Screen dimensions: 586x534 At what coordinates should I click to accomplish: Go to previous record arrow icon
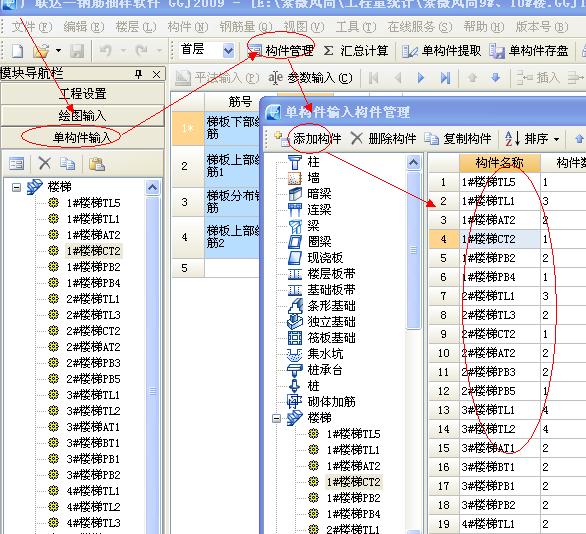(398, 78)
